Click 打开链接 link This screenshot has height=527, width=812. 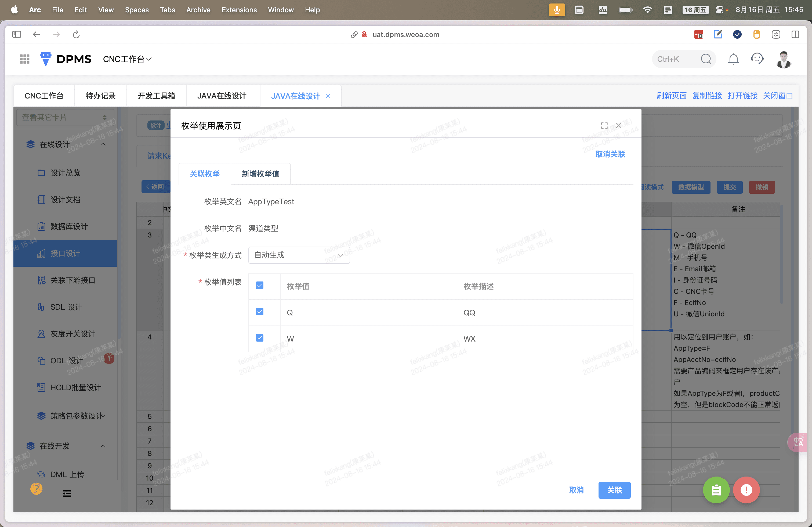pos(743,96)
